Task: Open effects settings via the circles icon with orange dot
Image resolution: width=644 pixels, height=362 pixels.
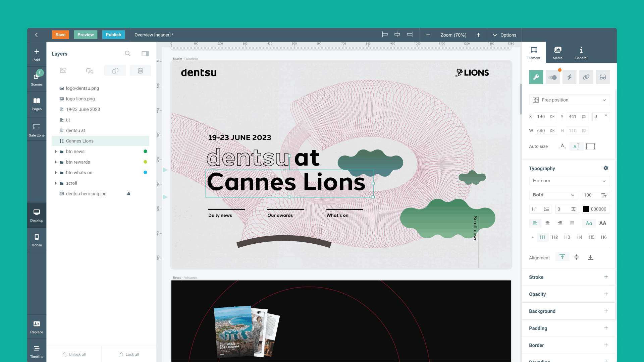Action: click(552, 77)
